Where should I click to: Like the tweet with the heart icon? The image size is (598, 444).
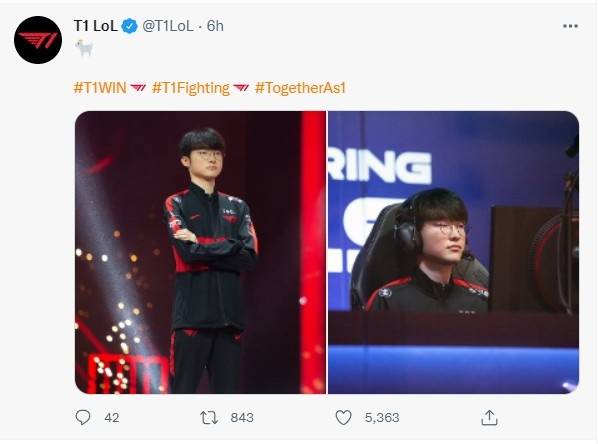[x=343, y=418]
